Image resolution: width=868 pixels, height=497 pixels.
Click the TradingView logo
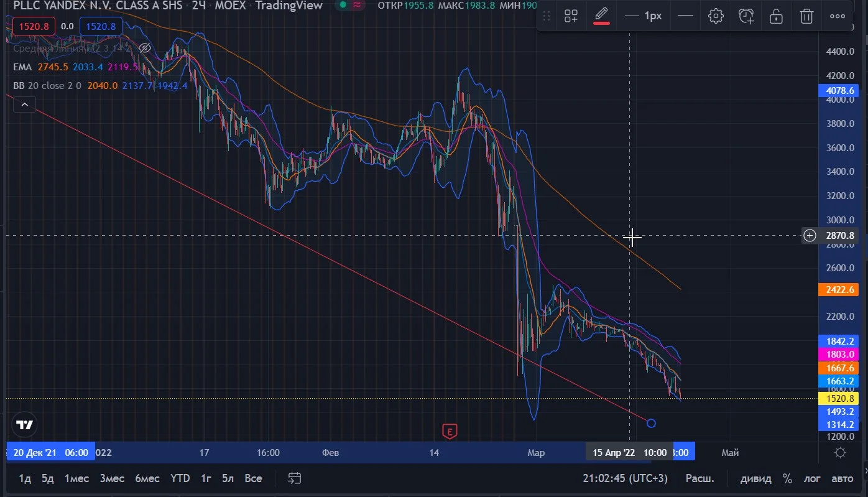point(25,425)
